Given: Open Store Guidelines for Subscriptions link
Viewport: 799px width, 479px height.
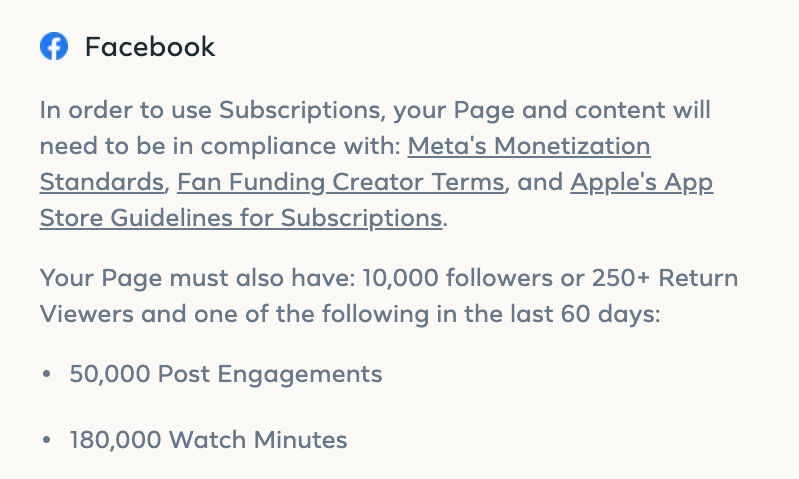Looking at the screenshot, I should (241, 218).
